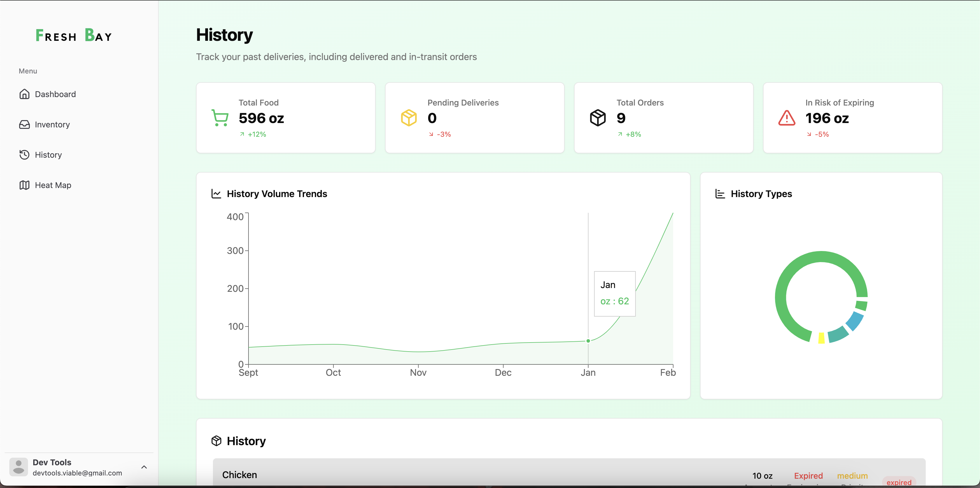Image resolution: width=980 pixels, height=488 pixels.
Task: Click the yellow Pending Deliveries box icon
Action: 409,118
